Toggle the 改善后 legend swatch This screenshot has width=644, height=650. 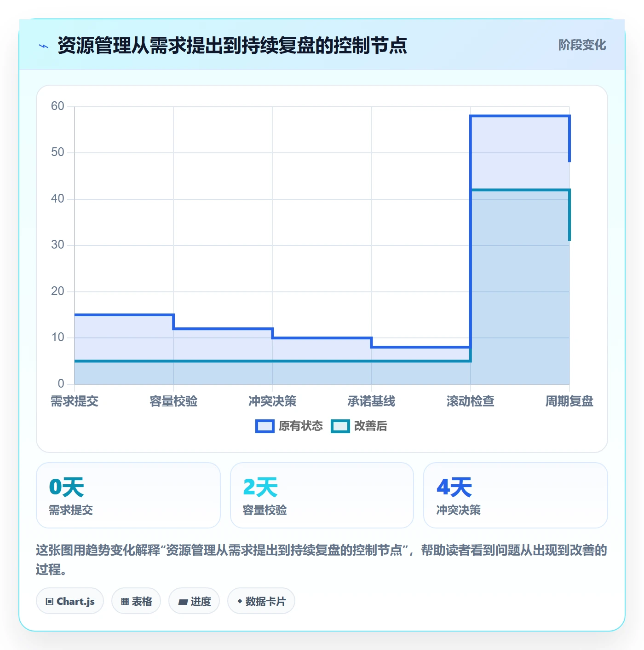(340, 426)
